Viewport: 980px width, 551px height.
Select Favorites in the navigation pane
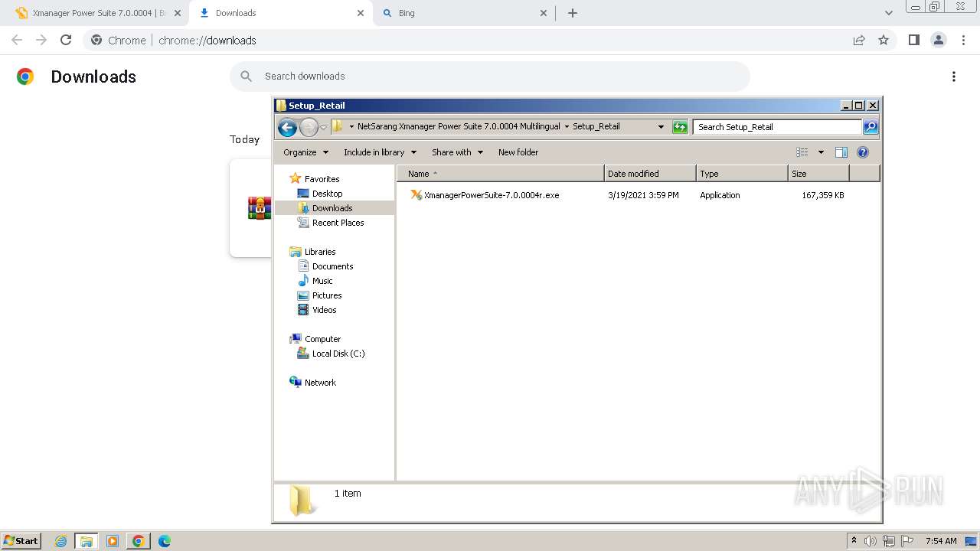click(x=322, y=179)
